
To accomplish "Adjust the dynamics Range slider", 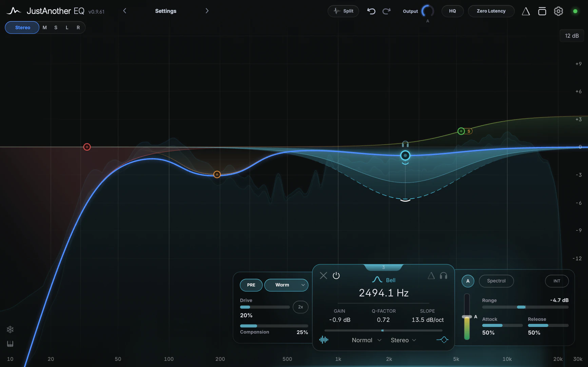I will (x=525, y=307).
